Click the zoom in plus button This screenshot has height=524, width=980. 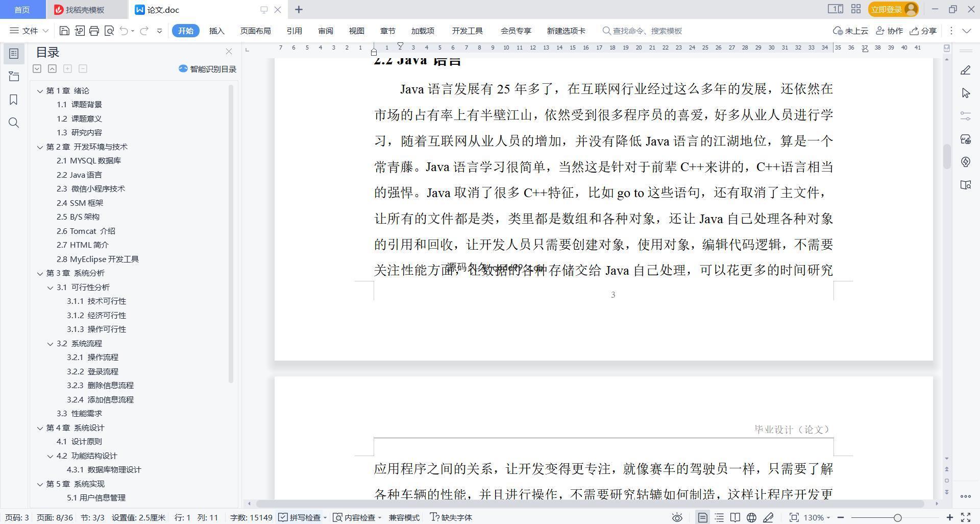coord(949,517)
